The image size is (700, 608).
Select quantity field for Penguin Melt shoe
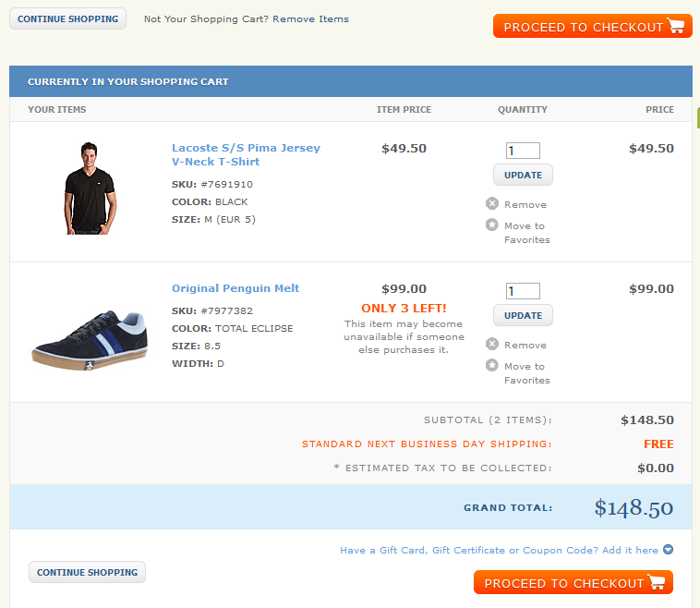point(523,291)
